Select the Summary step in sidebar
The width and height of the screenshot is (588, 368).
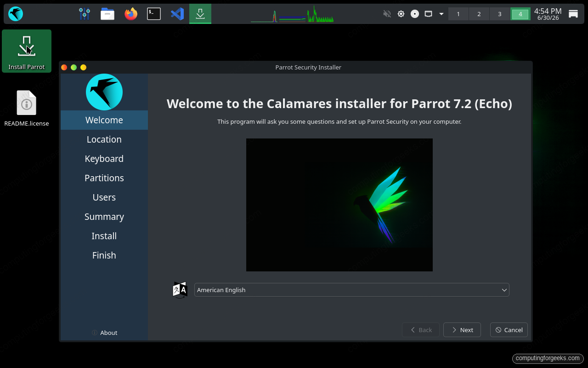[x=104, y=217]
